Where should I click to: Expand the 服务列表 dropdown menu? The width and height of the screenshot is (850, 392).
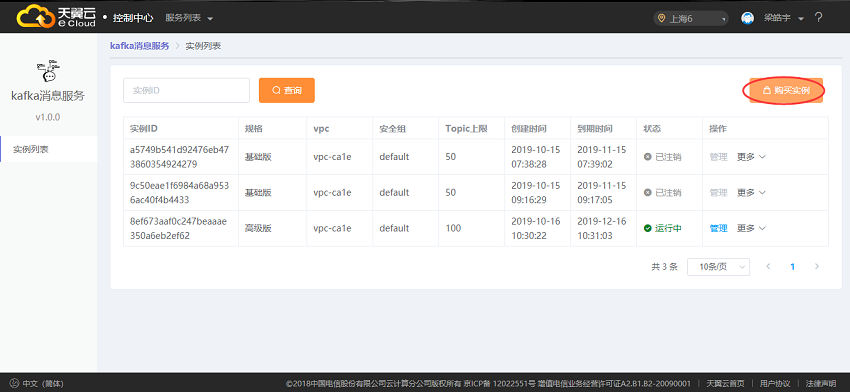tap(189, 18)
